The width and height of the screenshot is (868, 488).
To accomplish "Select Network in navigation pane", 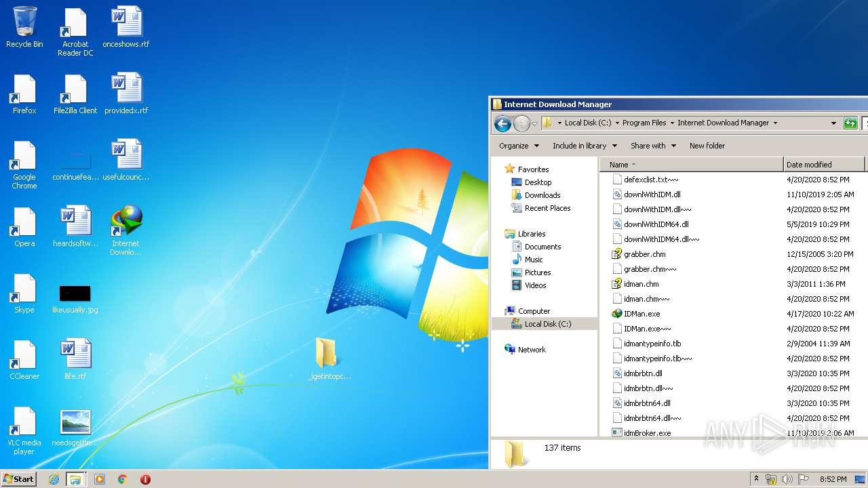I will [532, 350].
